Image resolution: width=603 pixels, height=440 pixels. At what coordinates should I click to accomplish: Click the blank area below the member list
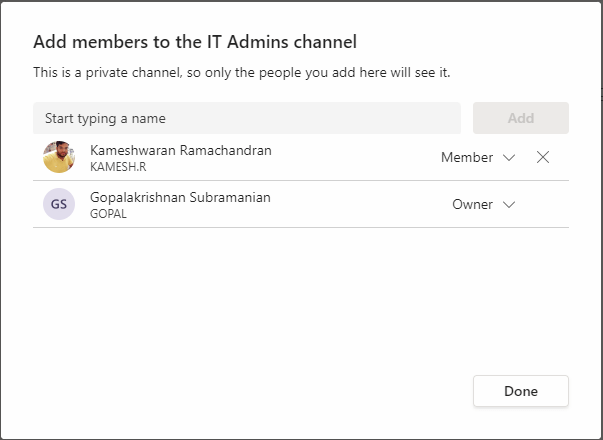coord(301,300)
